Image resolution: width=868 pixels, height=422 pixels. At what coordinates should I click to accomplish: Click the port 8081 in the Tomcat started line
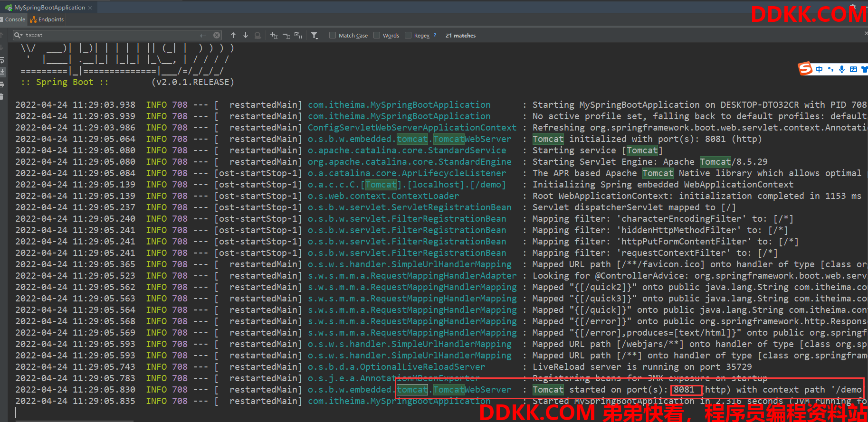[684, 390]
